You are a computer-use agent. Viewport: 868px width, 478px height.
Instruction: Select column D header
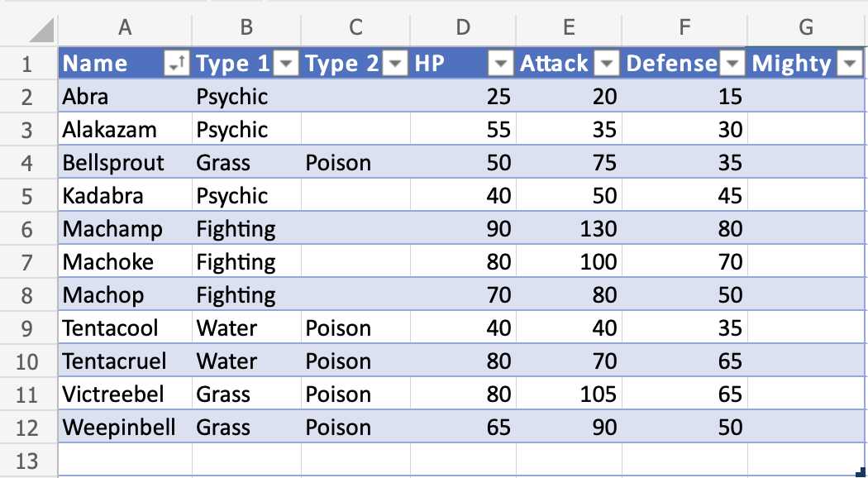(463, 27)
